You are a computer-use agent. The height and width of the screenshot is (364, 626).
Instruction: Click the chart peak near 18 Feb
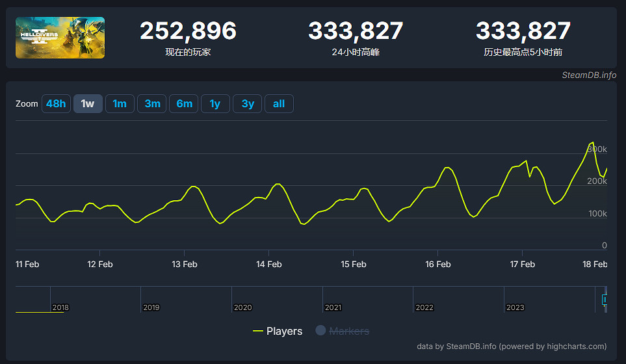click(592, 142)
